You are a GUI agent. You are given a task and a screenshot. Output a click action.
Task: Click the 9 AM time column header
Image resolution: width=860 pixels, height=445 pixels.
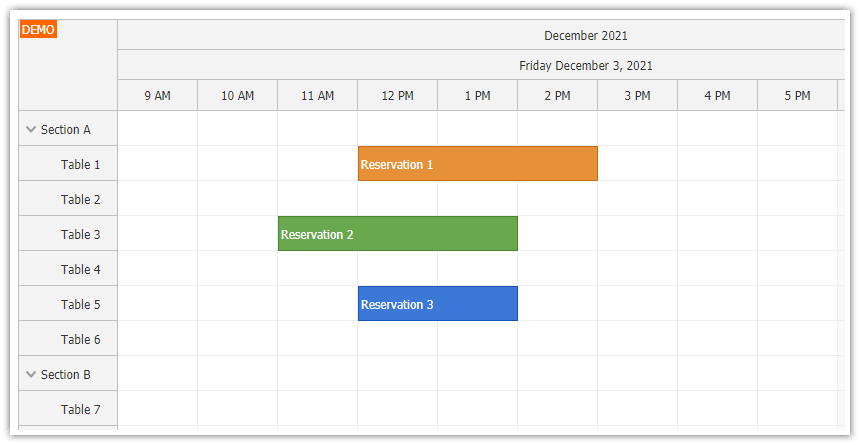coord(157,96)
